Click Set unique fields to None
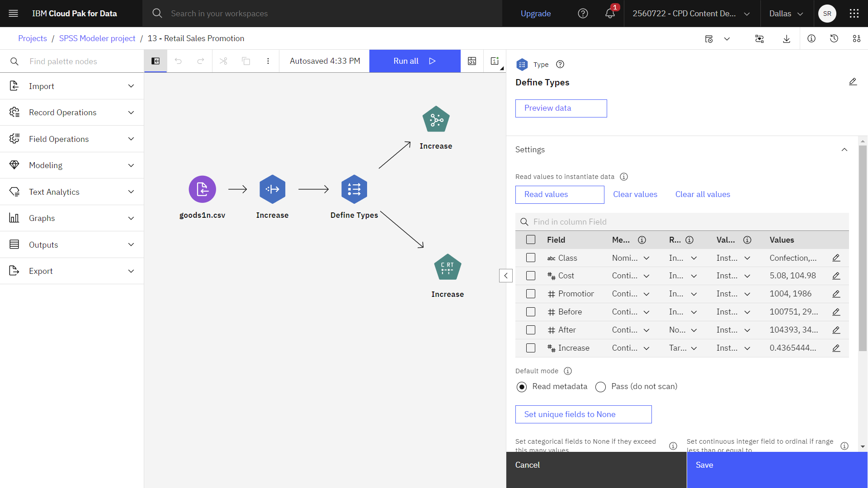 583,414
